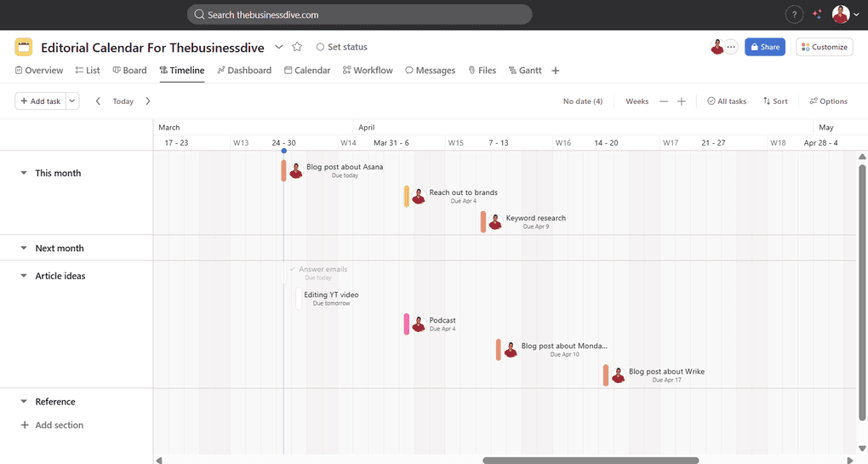Open the Messages tab
868x464 pixels.
[430, 71]
